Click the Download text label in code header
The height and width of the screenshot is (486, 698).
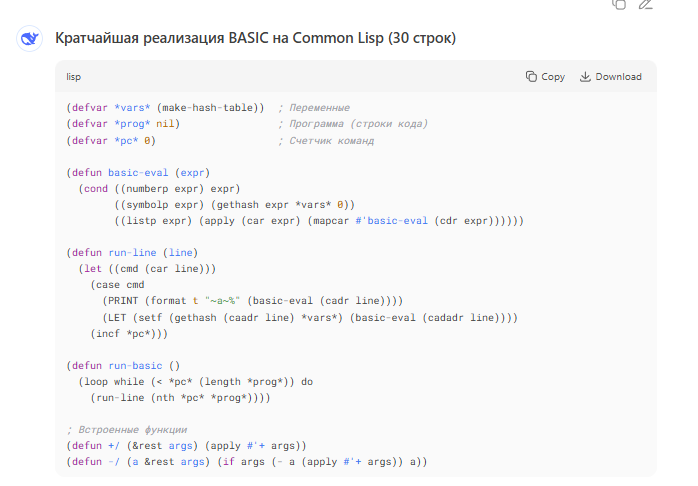(618, 77)
